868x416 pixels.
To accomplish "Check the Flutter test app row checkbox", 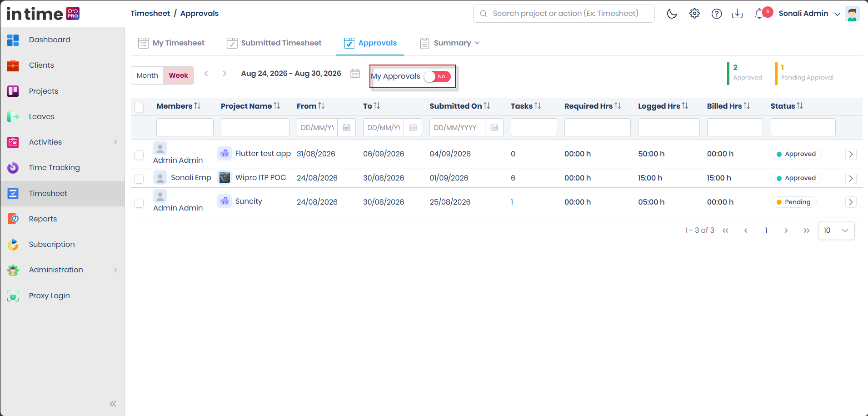I will pos(139,155).
